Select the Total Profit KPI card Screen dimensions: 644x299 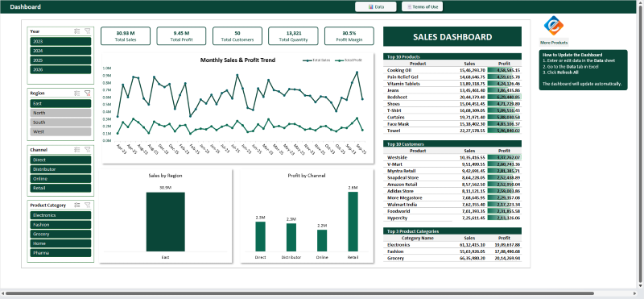[182, 36]
